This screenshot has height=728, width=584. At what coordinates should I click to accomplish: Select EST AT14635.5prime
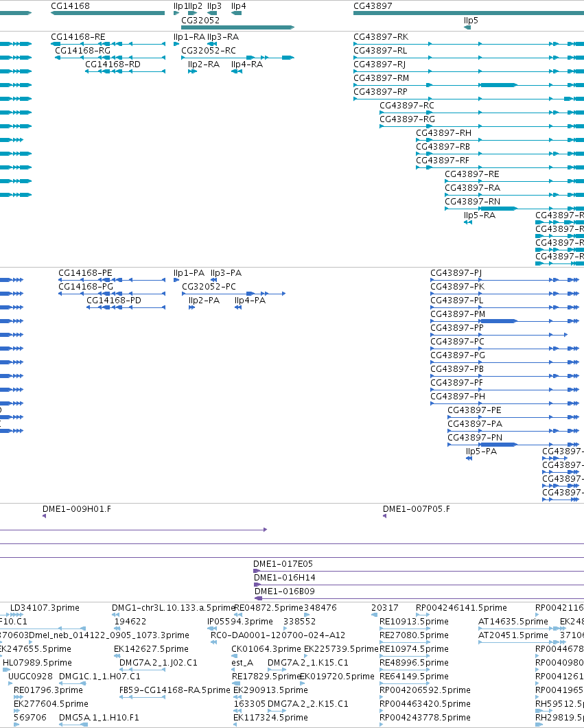[x=513, y=622]
